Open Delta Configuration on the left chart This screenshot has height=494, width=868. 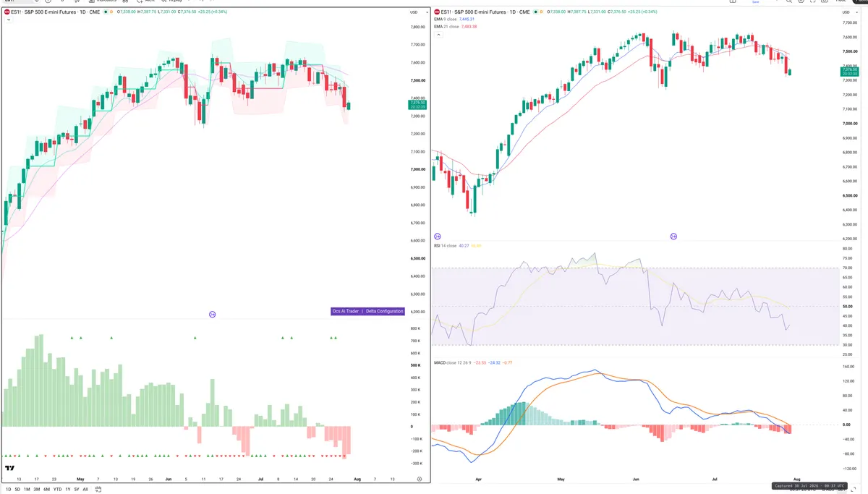click(x=384, y=311)
